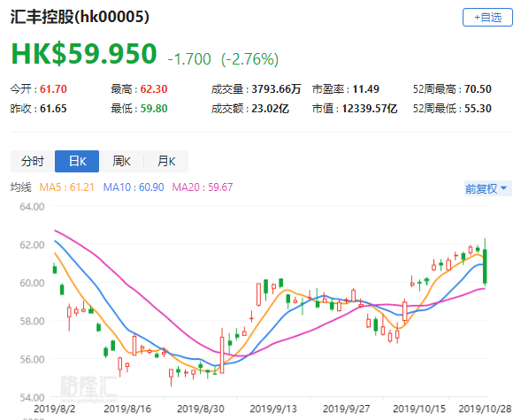Screen dimensions: 521x420
Task: Click the 62.00 price axis label
Action: point(32,245)
